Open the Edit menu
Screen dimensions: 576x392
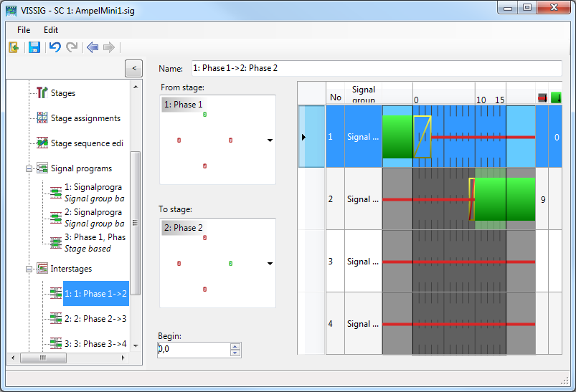click(x=51, y=30)
